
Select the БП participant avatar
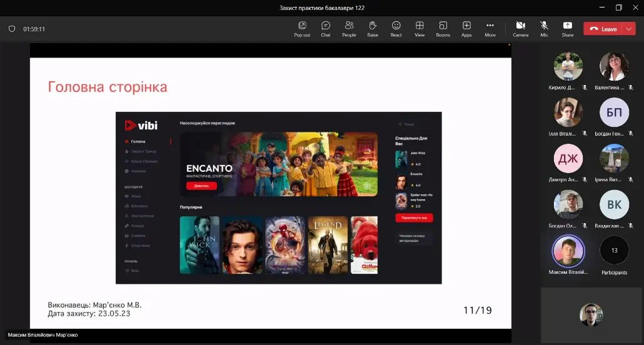point(614,112)
